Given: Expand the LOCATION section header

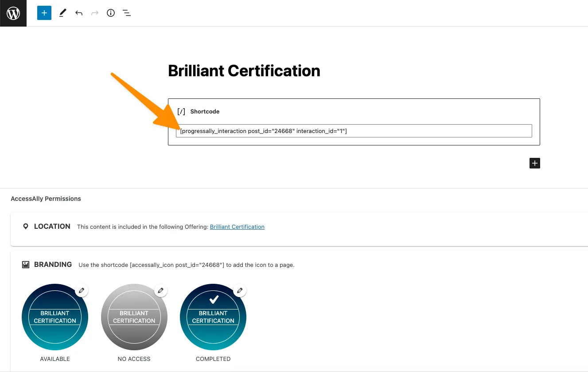Looking at the screenshot, I should (52, 227).
